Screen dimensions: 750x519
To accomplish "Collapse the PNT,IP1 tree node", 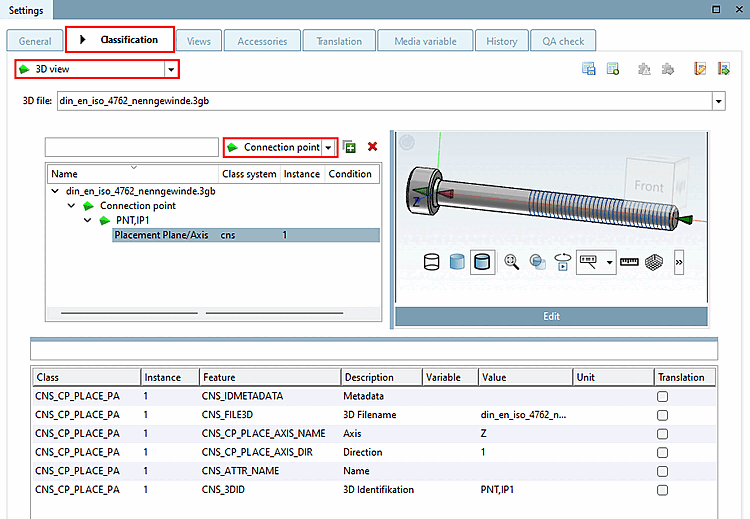I will click(x=88, y=220).
